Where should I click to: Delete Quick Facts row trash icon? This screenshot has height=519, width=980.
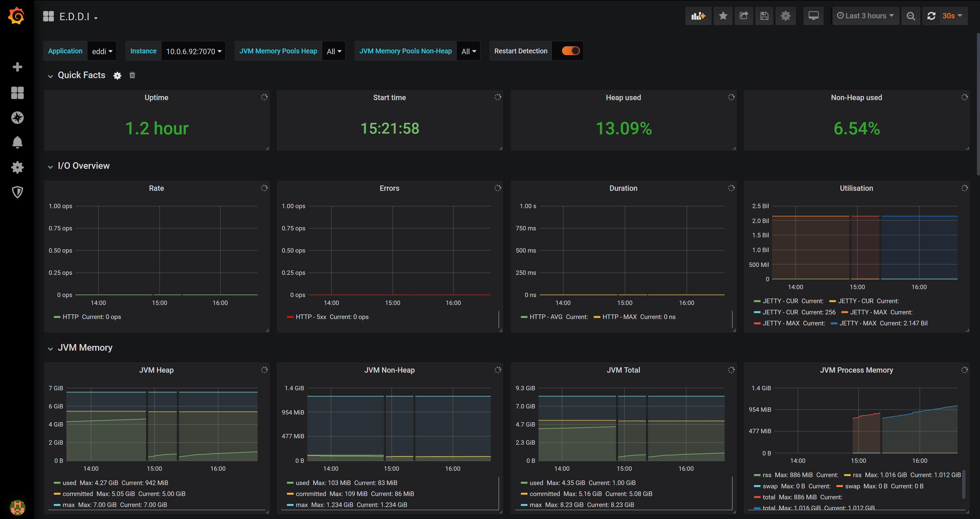(132, 75)
